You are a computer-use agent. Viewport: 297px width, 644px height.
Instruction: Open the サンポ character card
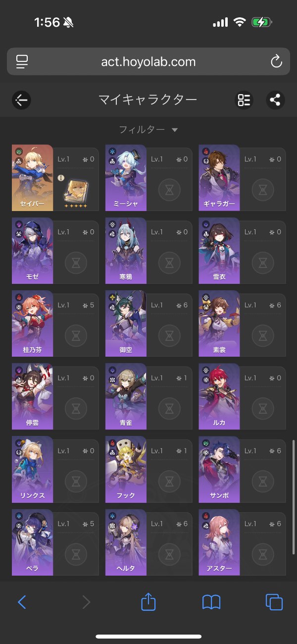(242, 469)
